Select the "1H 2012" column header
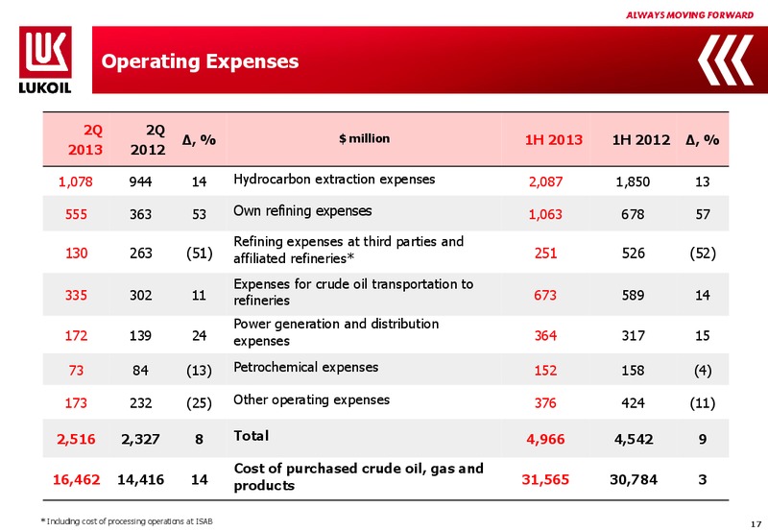768x532 pixels. (641, 140)
